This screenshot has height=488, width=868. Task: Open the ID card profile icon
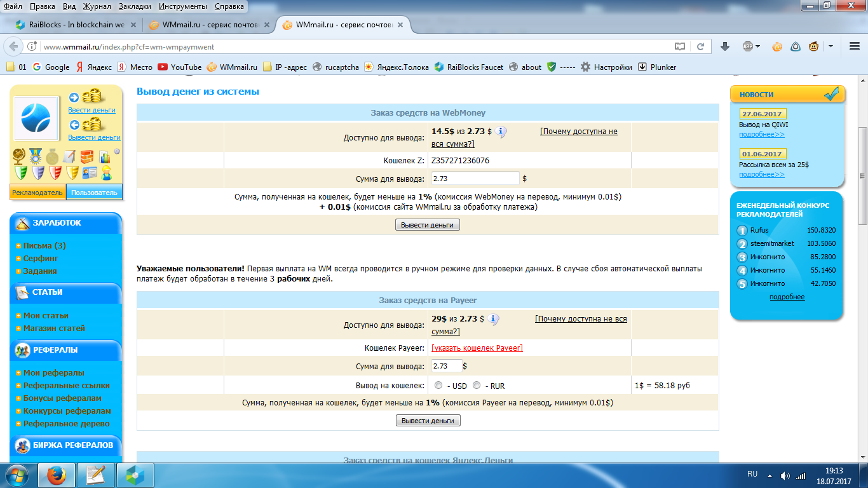pyautogui.click(x=90, y=173)
